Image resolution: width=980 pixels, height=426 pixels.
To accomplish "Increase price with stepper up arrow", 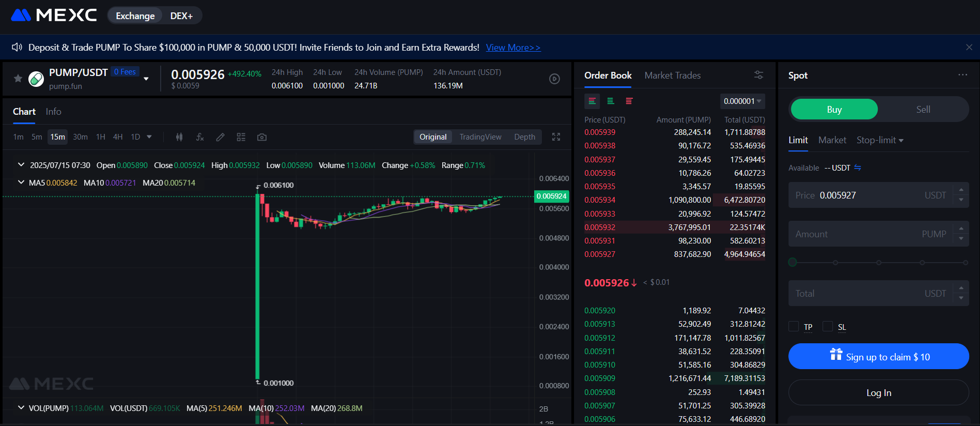I will point(961,190).
